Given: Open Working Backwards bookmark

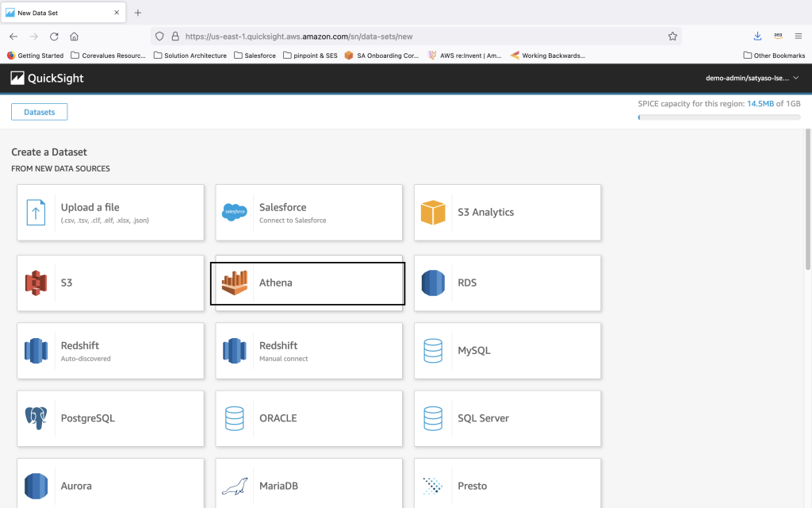Looking at the screenshot, I should [548, 56].
